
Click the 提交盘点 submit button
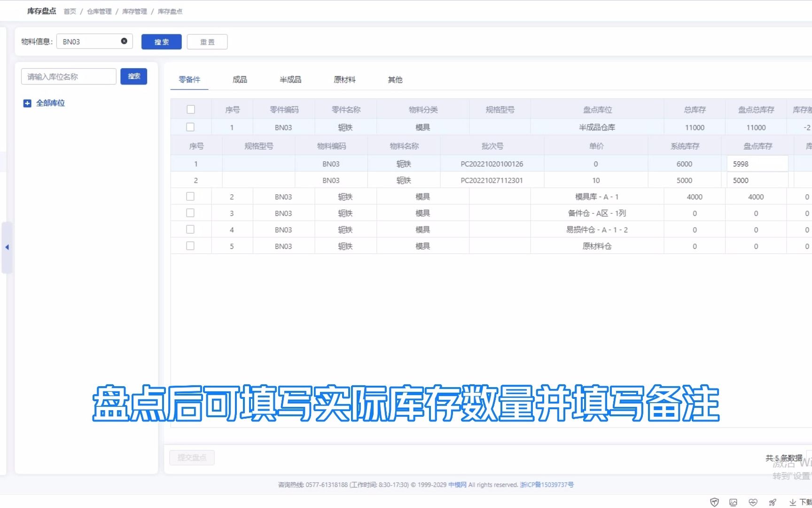pos(192,458)
